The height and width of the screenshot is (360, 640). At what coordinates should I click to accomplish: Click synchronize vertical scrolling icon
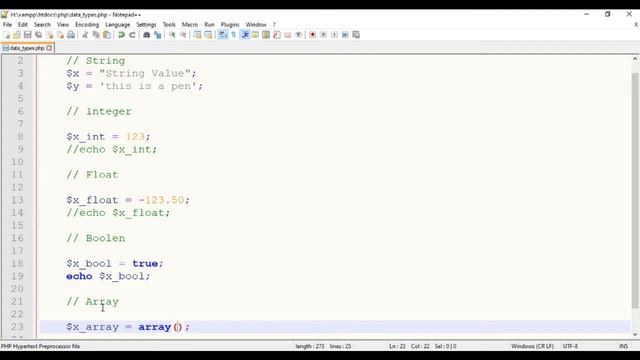[x=198, y=35]
